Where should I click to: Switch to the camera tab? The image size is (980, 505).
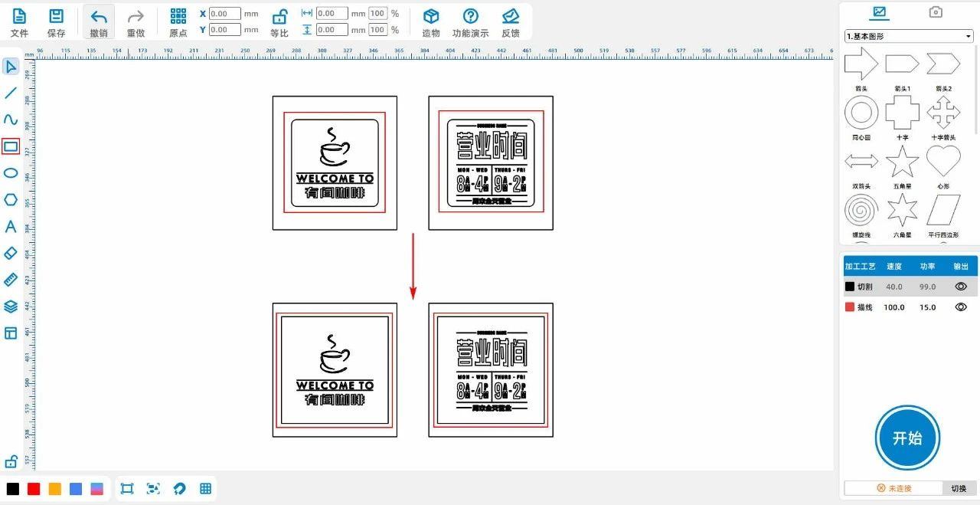point(936,12)
